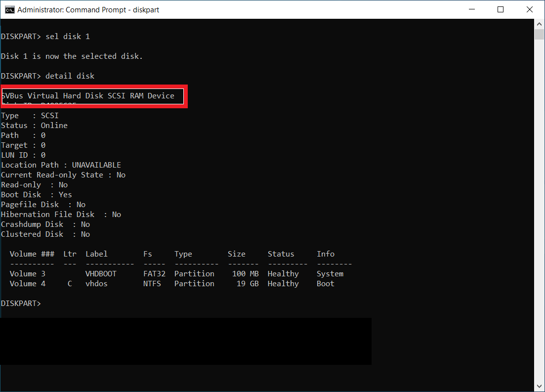Click the 'Status : Online' line
545x392 pixels.
(34, 126)
